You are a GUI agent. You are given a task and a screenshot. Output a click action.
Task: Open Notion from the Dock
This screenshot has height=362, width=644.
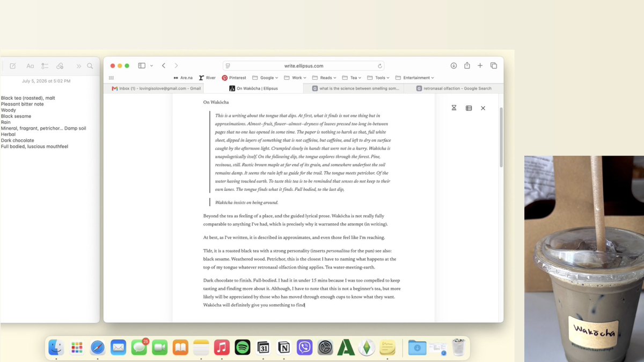pyautogui.click(x=284, y=348)
